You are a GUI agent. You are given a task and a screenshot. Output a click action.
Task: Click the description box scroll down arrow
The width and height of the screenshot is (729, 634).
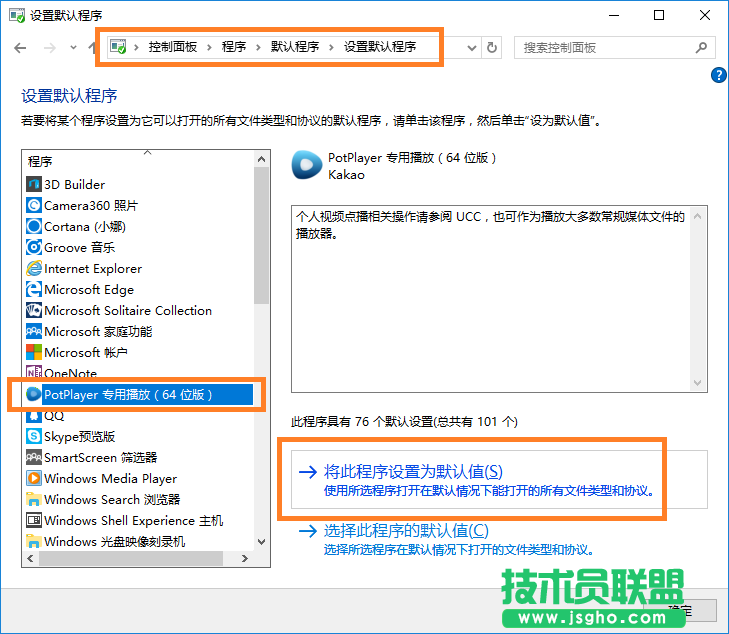pyautogui.click(x=697, y=383)
